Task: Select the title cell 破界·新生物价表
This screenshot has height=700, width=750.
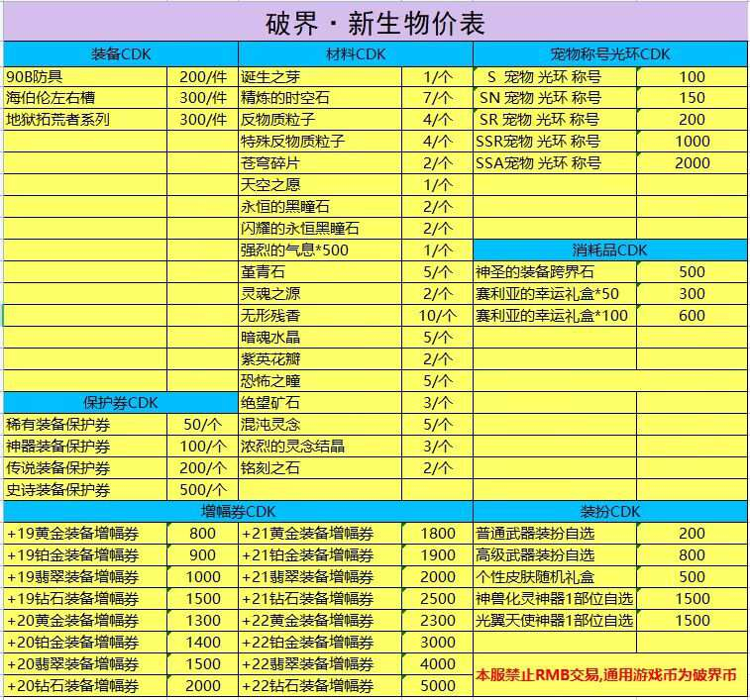Action: click(375, 23)
